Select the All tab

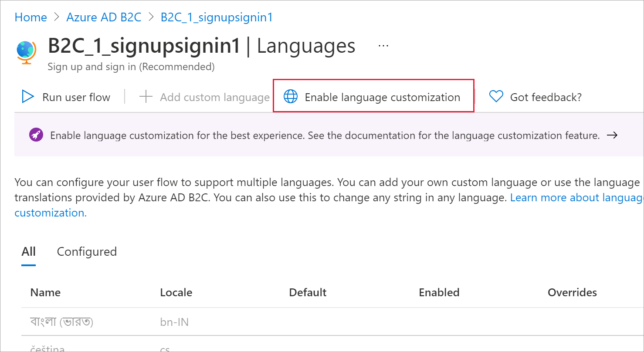pos(28,252)
